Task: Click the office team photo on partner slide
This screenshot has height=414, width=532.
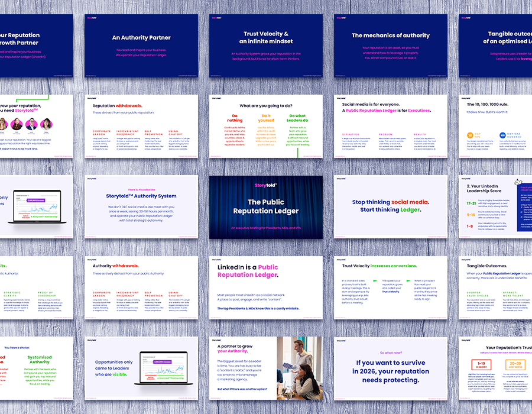Action: coord(300,368)
